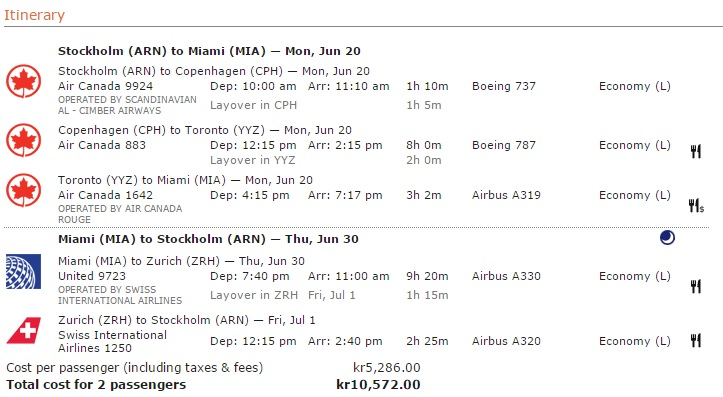Click the overnight flight moon icon

tap(667, 237)
